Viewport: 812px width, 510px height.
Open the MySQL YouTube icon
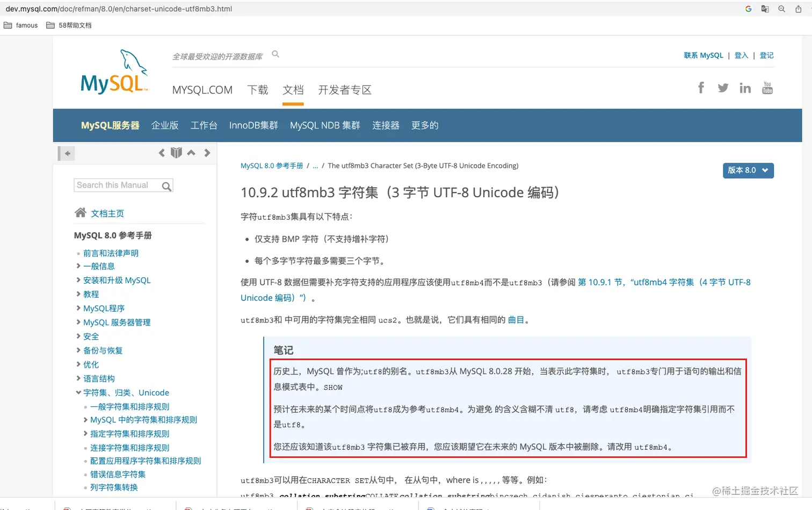click(x=767, y=88)
